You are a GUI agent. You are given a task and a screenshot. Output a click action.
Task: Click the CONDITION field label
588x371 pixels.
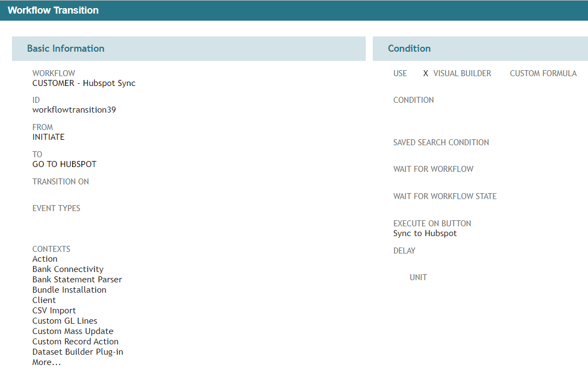click(414, 100)
